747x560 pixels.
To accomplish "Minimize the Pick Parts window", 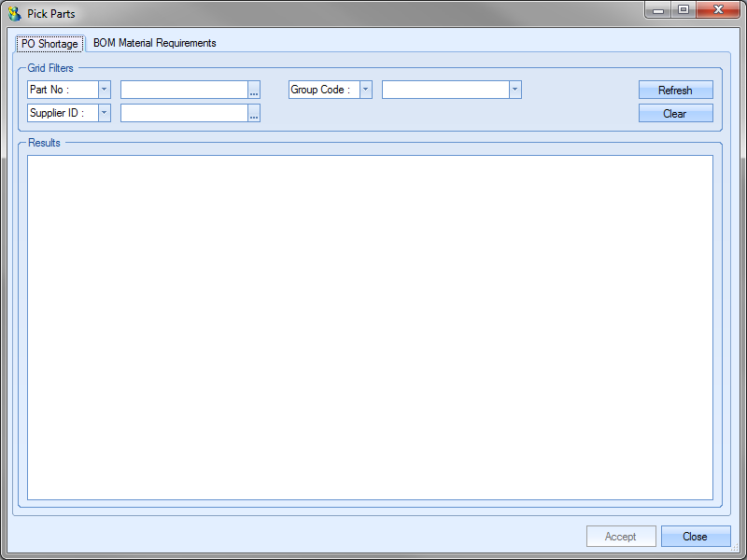I will tap(658, 10).
